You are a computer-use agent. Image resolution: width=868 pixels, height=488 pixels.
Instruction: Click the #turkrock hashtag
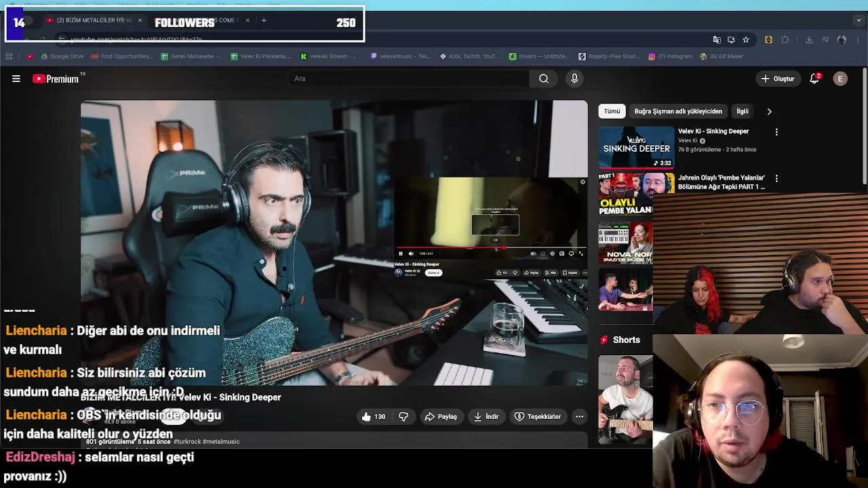tap(186, 442)
